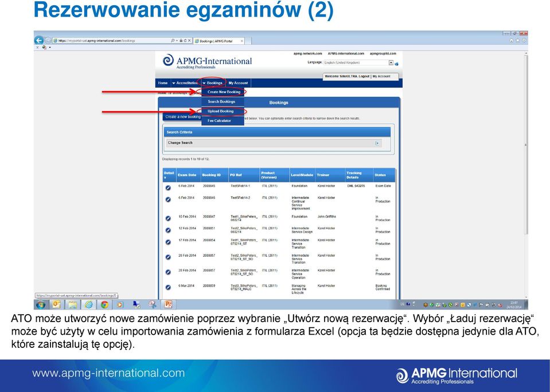This screenshot has width=550, height=392.
Task: Open a new blank browser tab
Action: [x=248, y=41]
